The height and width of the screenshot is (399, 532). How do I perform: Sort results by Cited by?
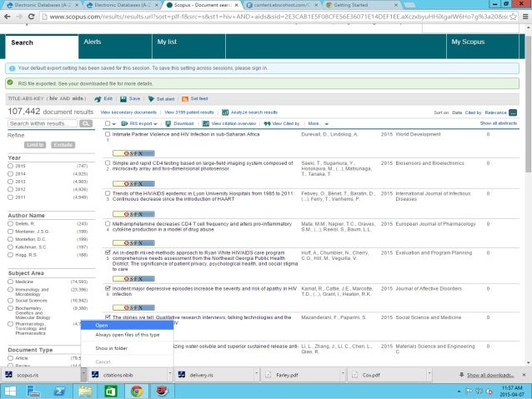point(473,112)
